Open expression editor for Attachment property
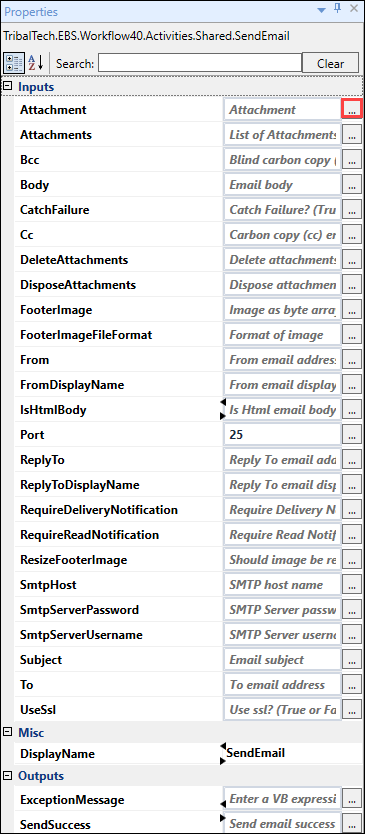This screenshot has height=834, width=365. click(352, 110)
